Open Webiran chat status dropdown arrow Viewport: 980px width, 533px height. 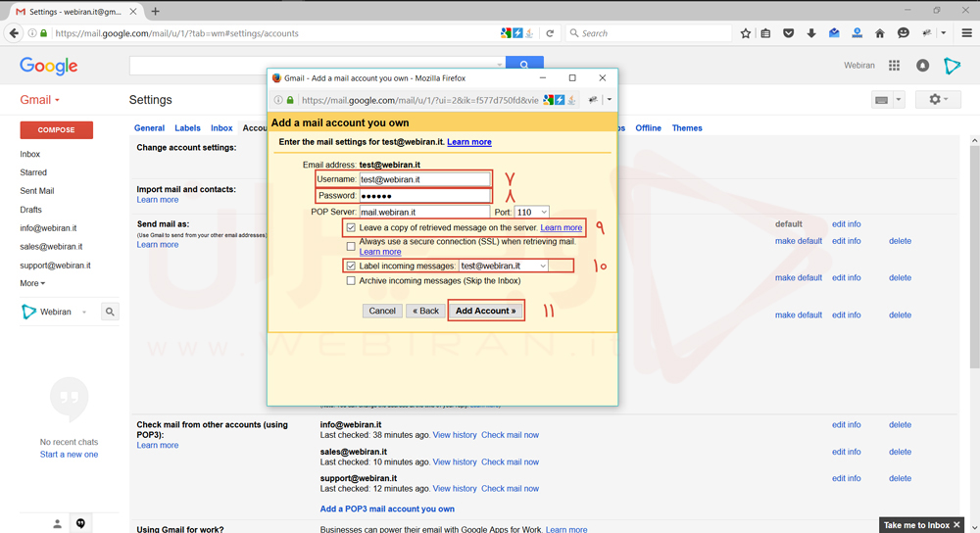(83, 312)
